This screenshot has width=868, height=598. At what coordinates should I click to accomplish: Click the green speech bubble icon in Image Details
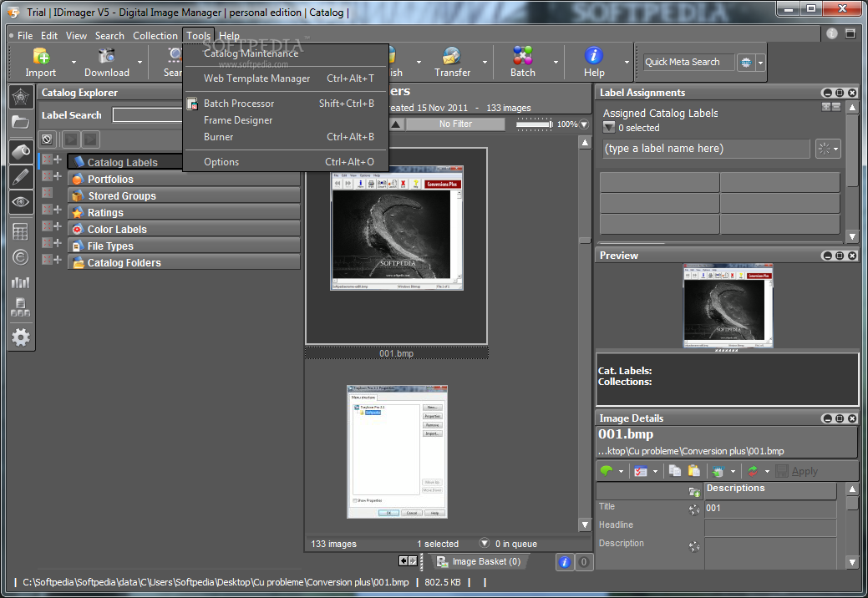click(x=607, y=471)
